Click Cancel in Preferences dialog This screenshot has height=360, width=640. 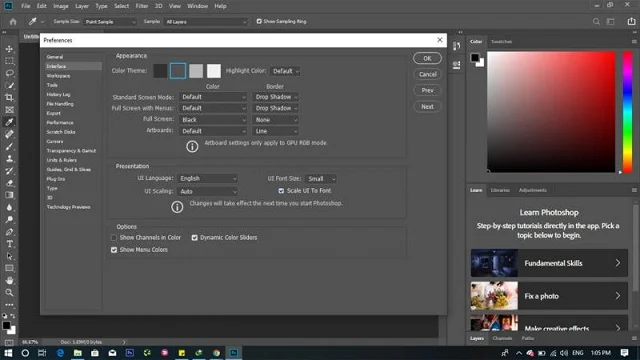pos(427,74)
